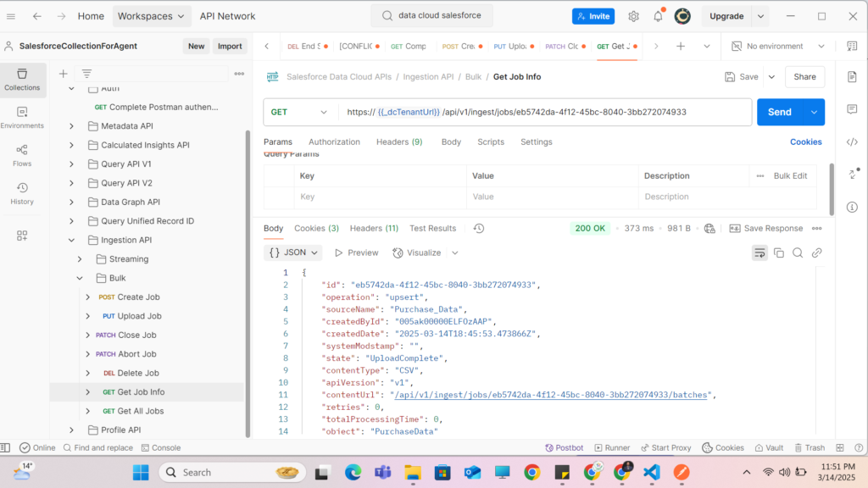Open the configure workspace sidebar grid icon

tap(22, 236)
